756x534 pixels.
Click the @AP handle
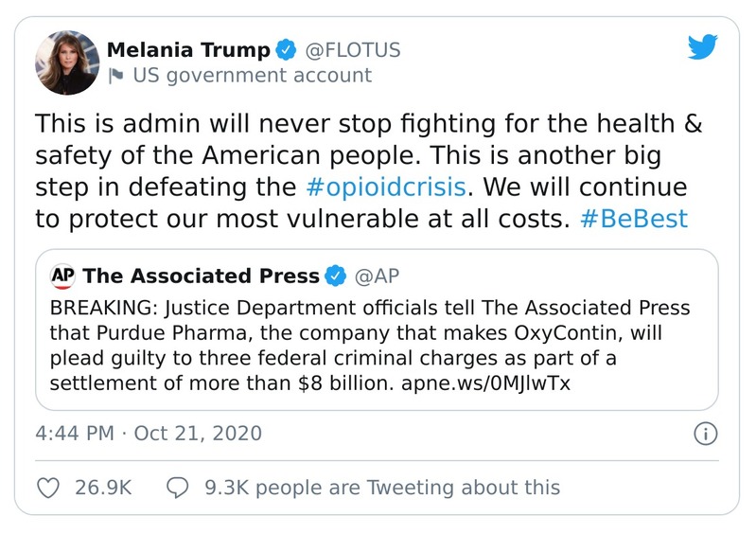pyautogui.click(x=375, y=276)
